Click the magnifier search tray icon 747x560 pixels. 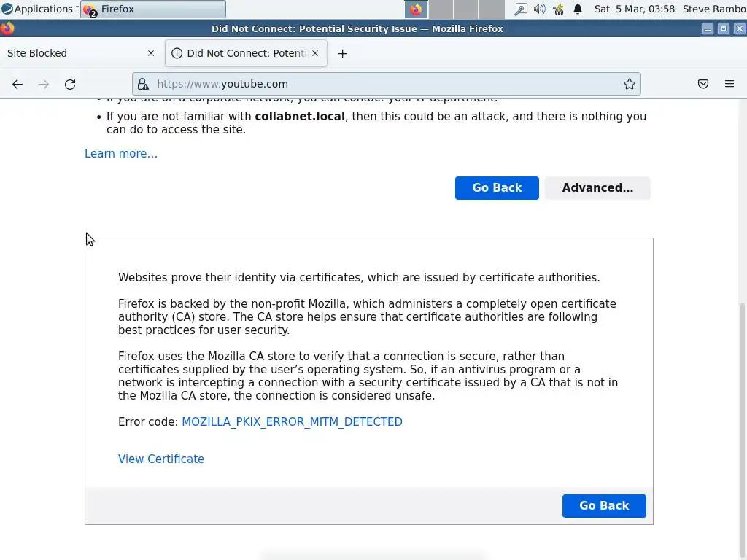[x=521, y=9]
